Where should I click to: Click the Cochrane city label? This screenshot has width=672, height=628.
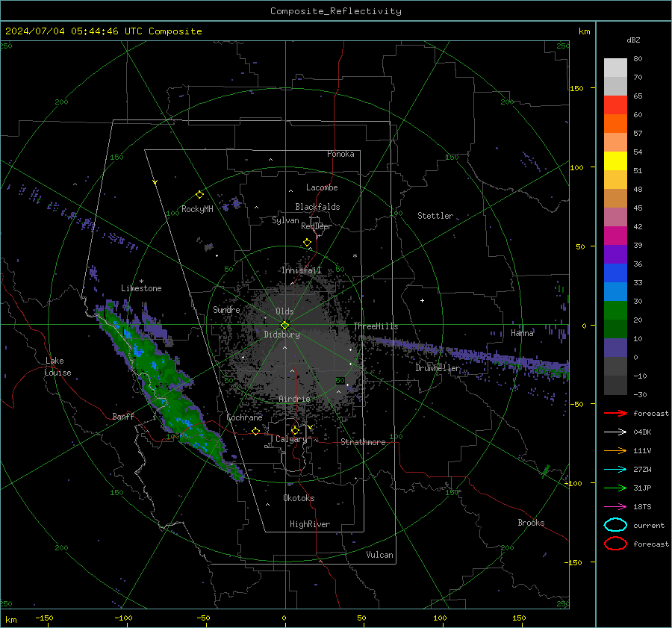(244, 417)
